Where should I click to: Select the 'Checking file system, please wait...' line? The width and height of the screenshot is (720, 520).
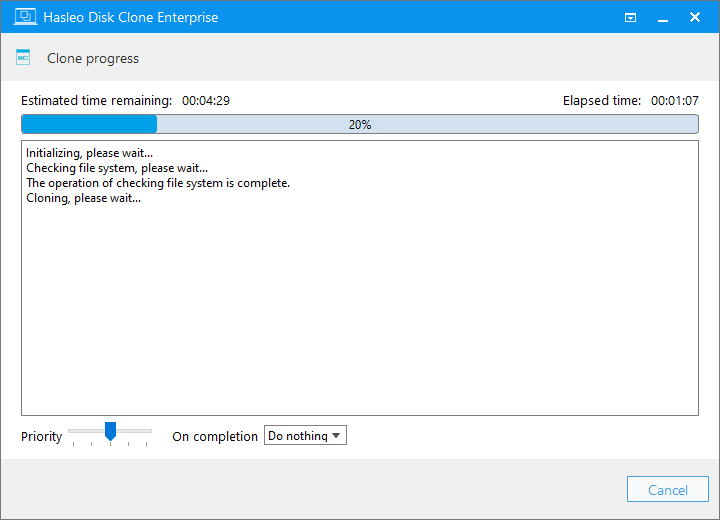click(x=117, y=168)
